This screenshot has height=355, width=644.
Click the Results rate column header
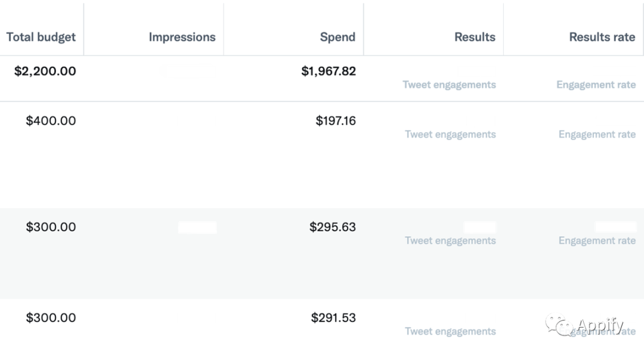(x=602, y=37)
